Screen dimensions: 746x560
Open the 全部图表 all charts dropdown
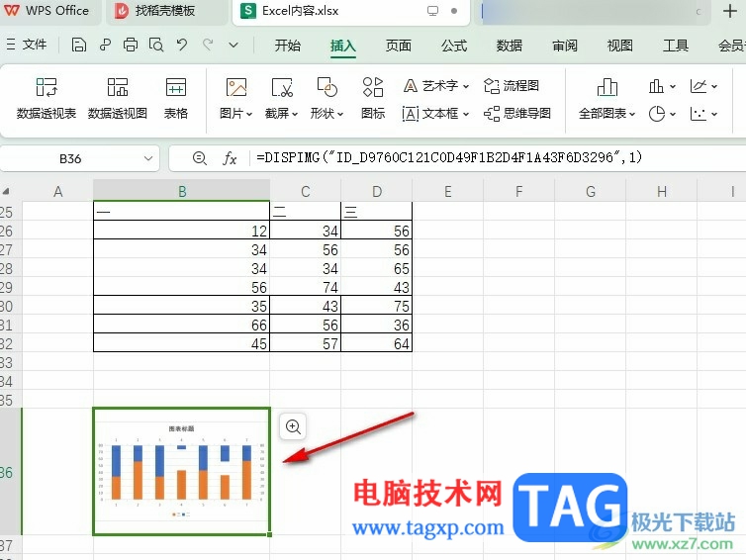606,99
